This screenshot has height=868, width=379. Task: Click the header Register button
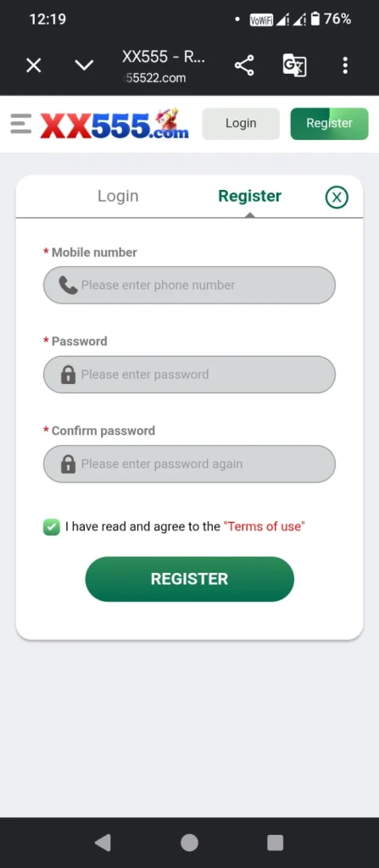click(x=329, y=124)
